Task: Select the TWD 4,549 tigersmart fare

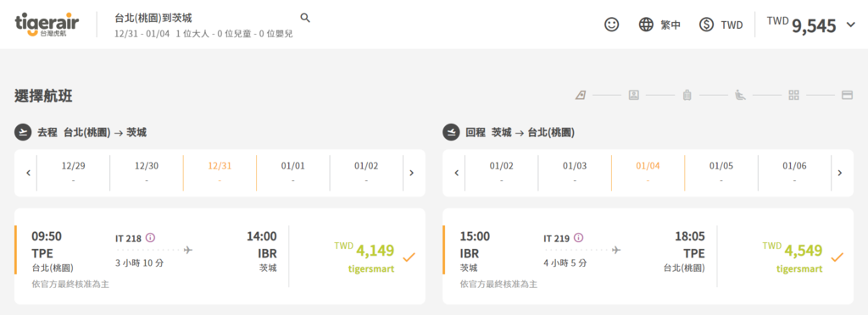Action: [793, 257]
